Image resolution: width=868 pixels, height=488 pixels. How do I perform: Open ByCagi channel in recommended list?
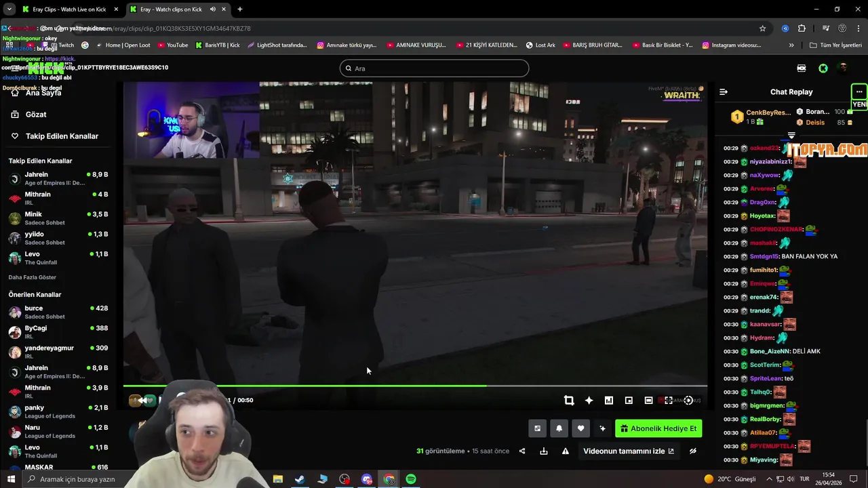point(59,332)
